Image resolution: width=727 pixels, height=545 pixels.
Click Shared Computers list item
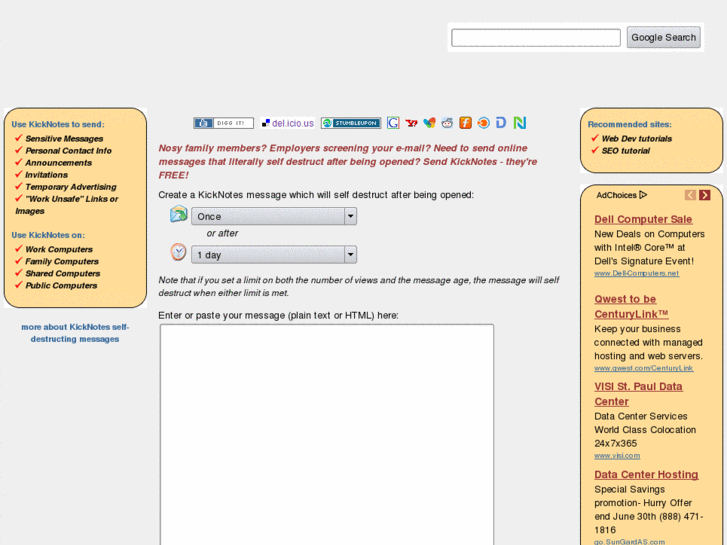(63, 274)
